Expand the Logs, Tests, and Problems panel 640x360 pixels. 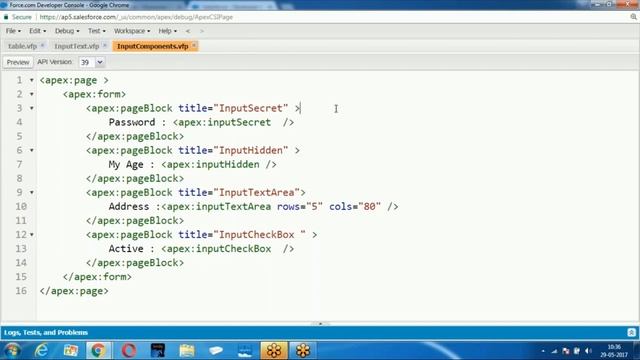coord(631,333)
